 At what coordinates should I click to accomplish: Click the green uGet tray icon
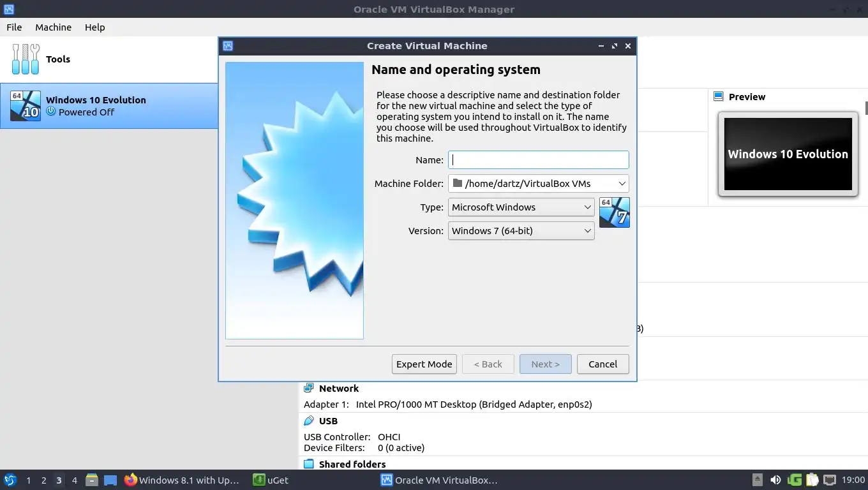coord(795,480)
